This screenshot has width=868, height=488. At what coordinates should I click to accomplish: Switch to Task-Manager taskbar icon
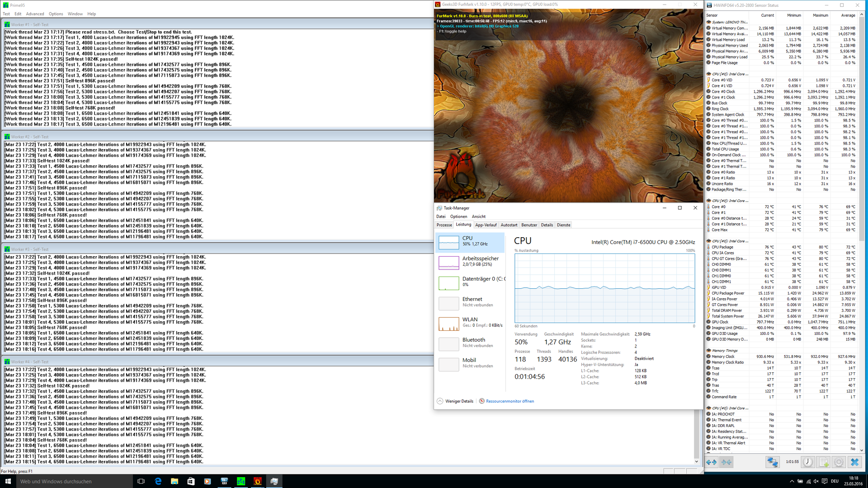(x=274, y=481)
